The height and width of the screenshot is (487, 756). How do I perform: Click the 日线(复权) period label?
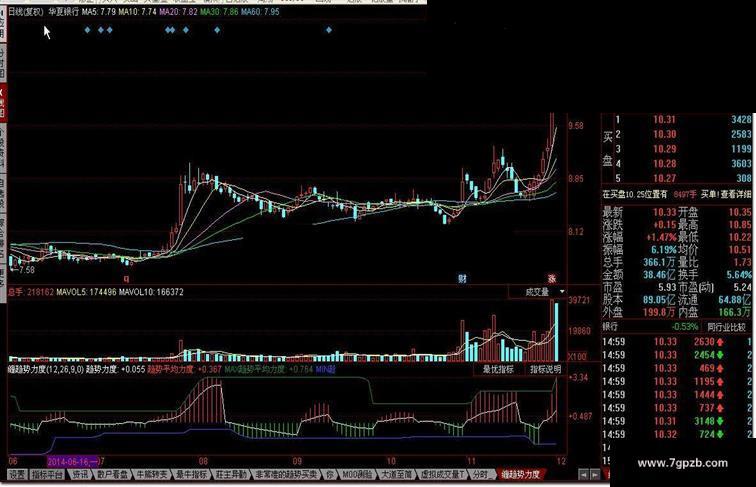26,12
